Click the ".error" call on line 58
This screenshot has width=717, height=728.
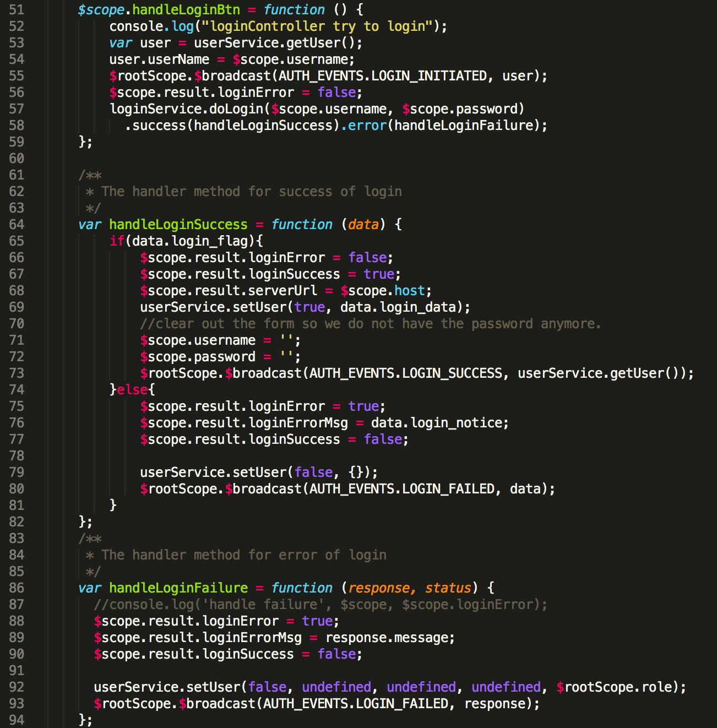coord(363,126)
